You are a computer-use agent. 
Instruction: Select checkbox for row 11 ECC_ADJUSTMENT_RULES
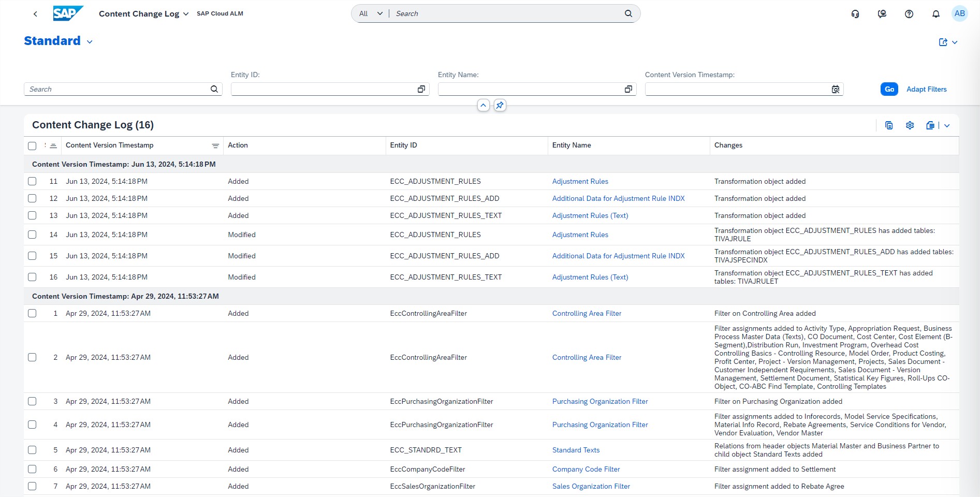coord(32,181)
